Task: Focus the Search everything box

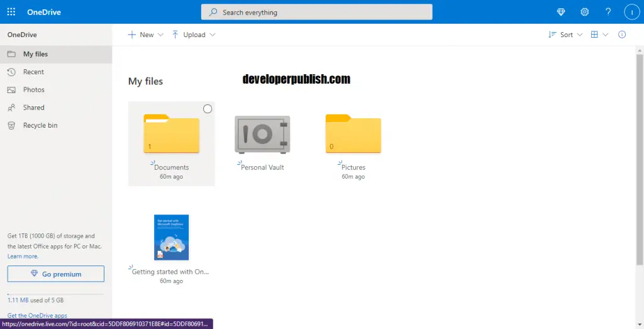Action: point(317,12)
